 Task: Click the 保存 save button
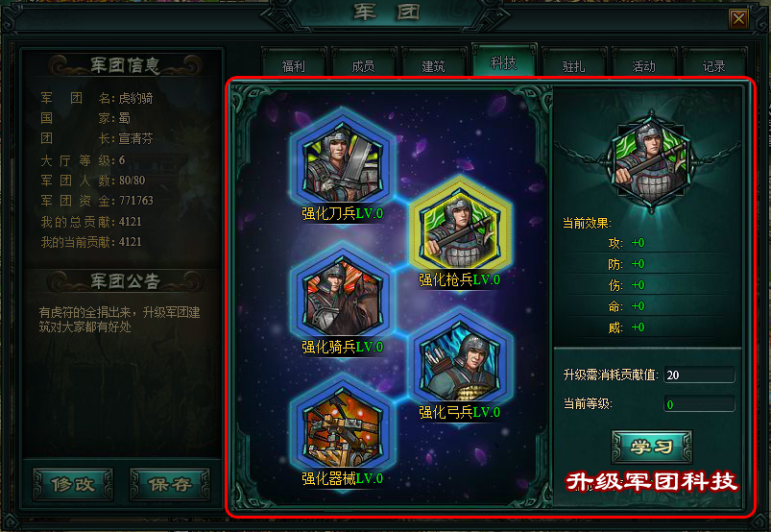click(x=170, y=484)
